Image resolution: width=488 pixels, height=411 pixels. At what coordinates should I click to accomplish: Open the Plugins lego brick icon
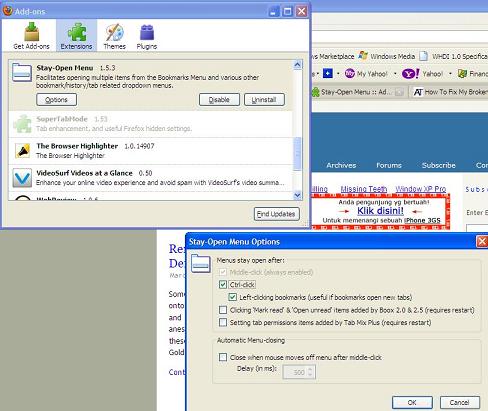point(147,32)
